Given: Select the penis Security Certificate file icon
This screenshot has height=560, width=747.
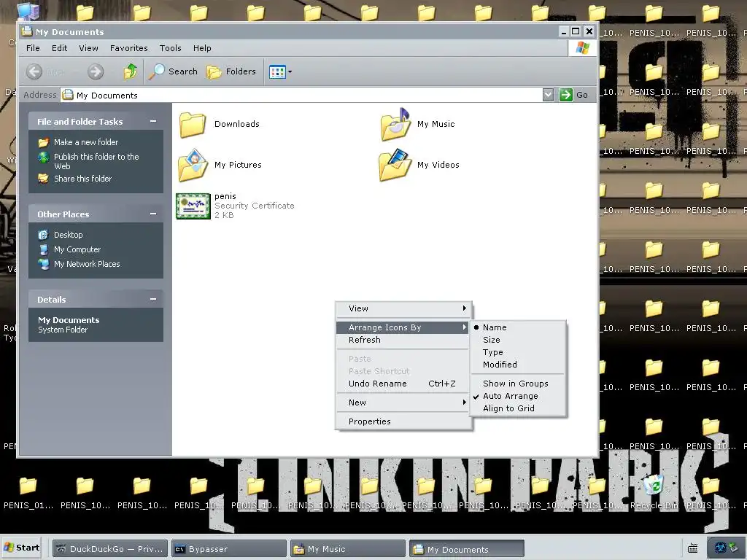Looking at the screenshot, I should point(193,206).
